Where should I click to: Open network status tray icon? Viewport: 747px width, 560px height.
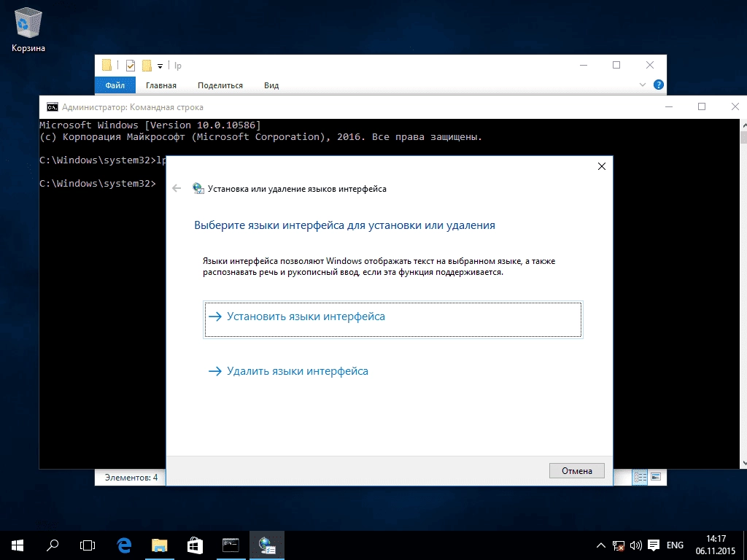point(619,545)
